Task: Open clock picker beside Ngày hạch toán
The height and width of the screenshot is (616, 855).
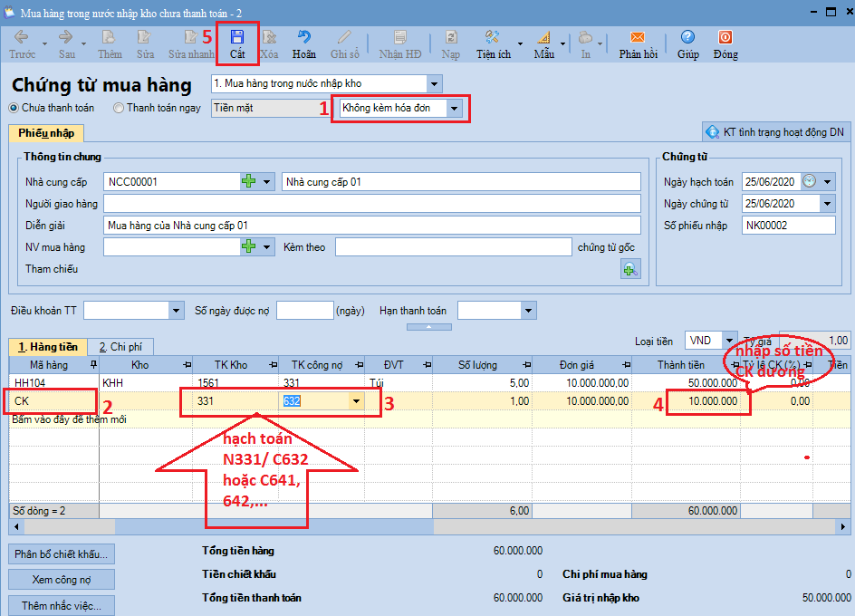Action: [x=809, y=181]
